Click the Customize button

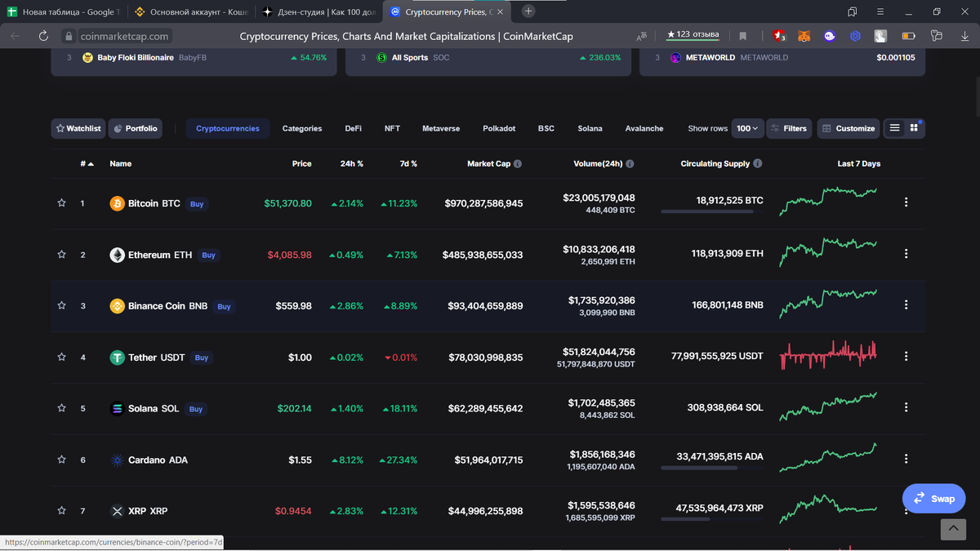point(849,128)
